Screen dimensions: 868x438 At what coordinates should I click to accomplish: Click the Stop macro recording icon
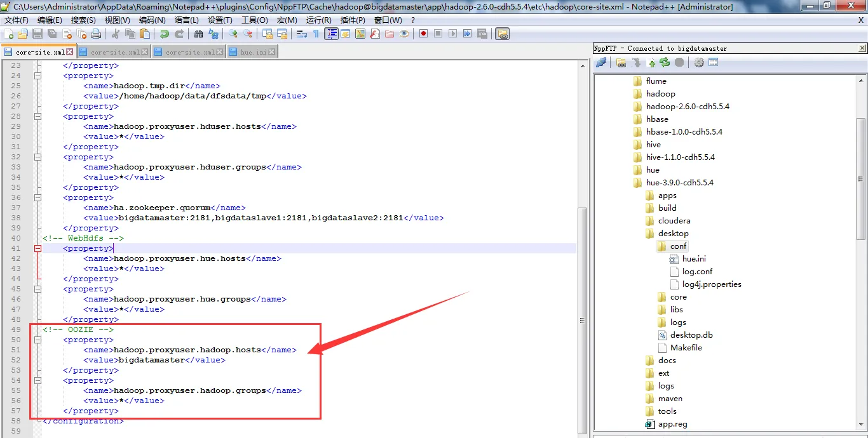(x=438, y=34)
